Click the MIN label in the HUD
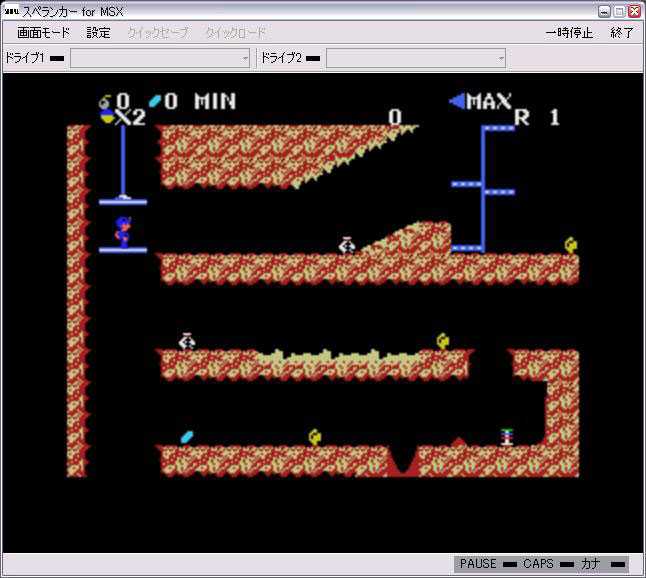Viewport: 646px width, 578px height. click(x=215, y=101)
